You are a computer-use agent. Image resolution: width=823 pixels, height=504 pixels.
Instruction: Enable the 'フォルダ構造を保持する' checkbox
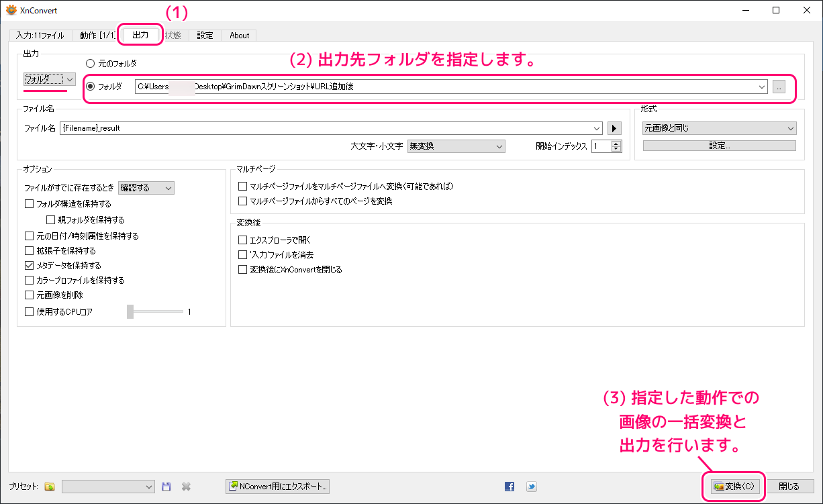point(29,204)
